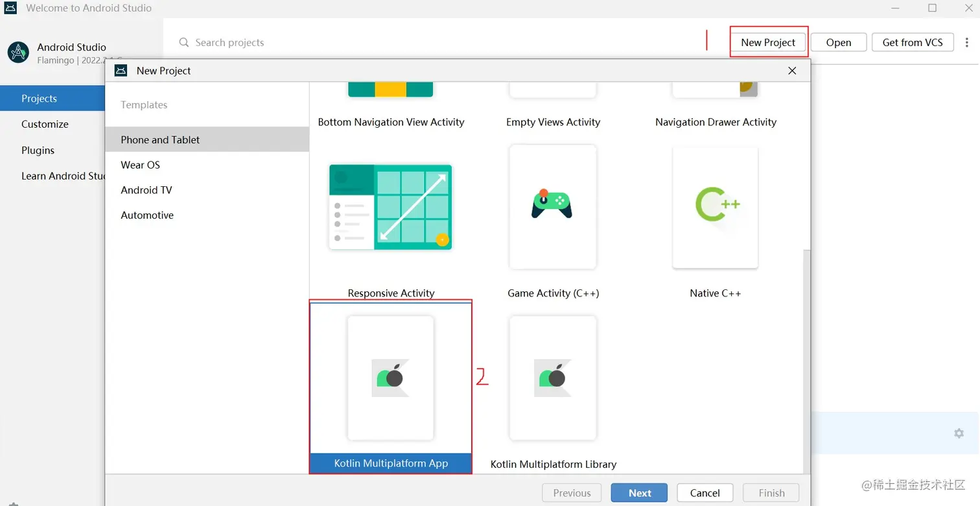Open the Projects section in the welcome sidebar

point(52,99)
